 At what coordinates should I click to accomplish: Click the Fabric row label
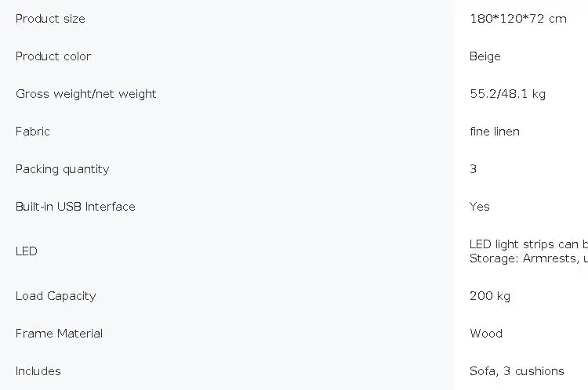pos(33,132)
